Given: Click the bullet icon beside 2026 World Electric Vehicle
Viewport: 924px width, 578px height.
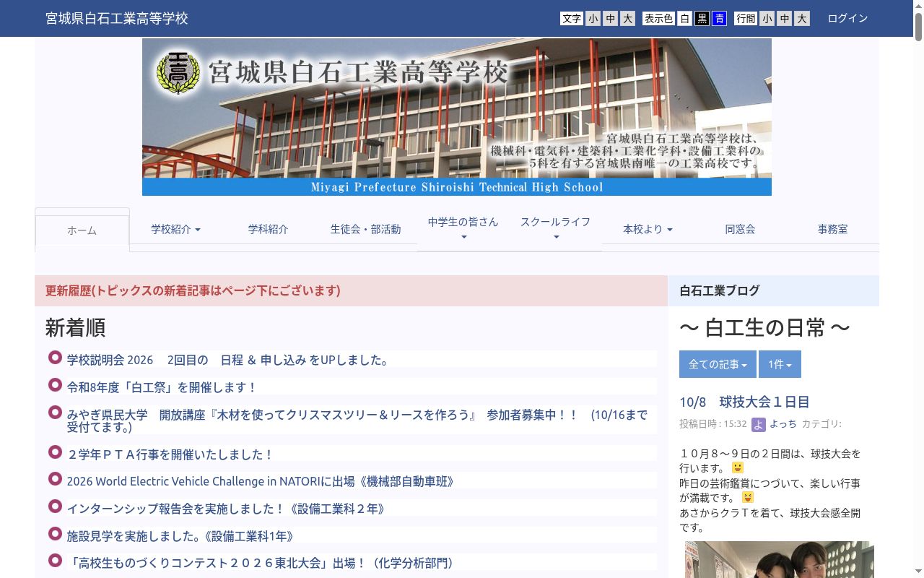Looking at the screenshot, I should pyautogui.click(x=55, y=479).
